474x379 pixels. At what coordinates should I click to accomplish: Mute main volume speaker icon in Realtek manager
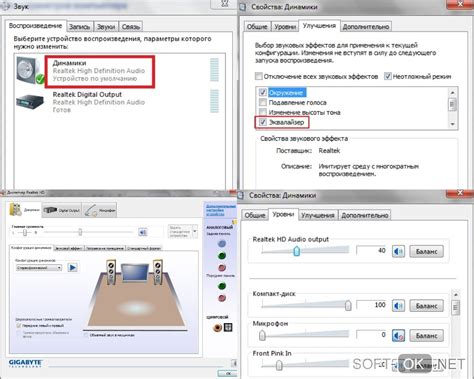[143, 232]
